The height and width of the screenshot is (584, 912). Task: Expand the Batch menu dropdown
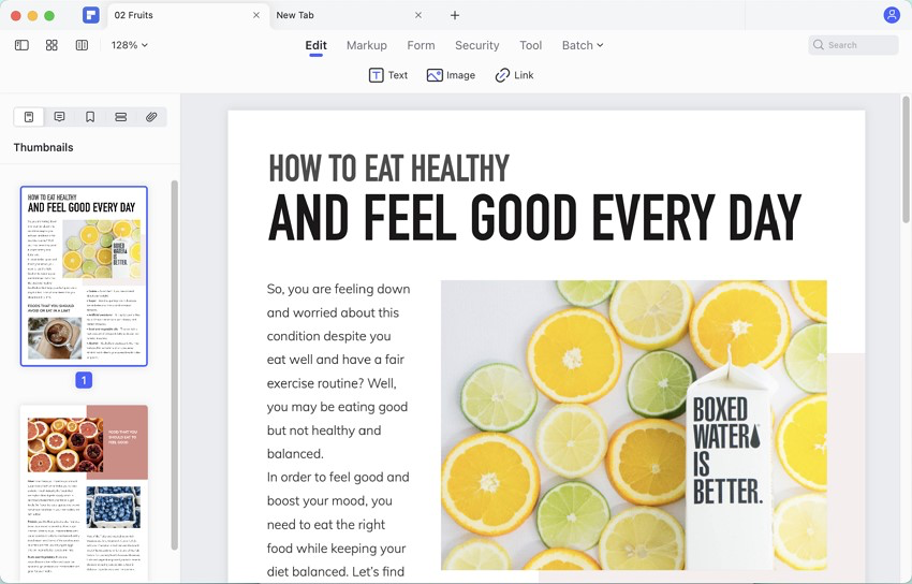coord(582,45)
